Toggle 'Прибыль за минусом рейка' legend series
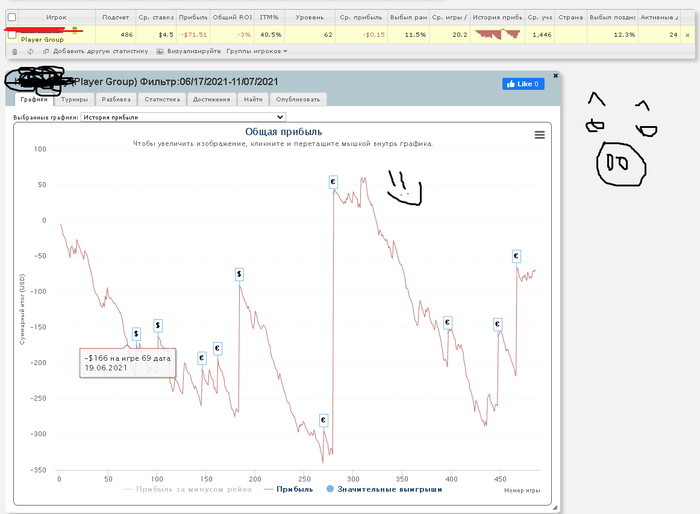 point(188,489)
